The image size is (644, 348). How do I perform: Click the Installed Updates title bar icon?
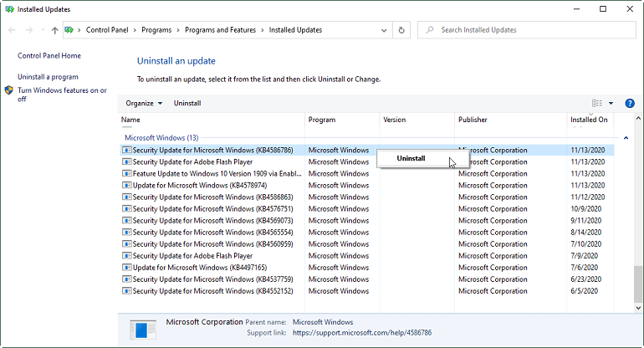pyautogui.click(x=10, y=8)
